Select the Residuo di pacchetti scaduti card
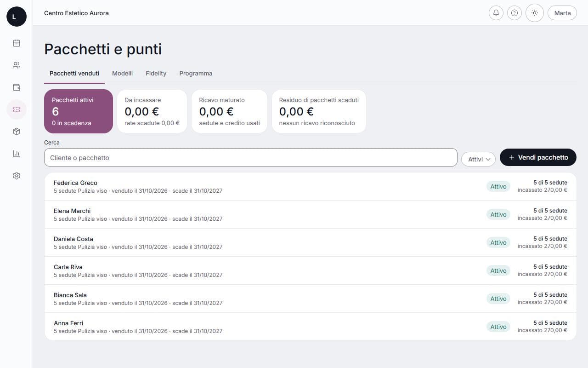This screenshot has height=368, width=588. point(319,111)
